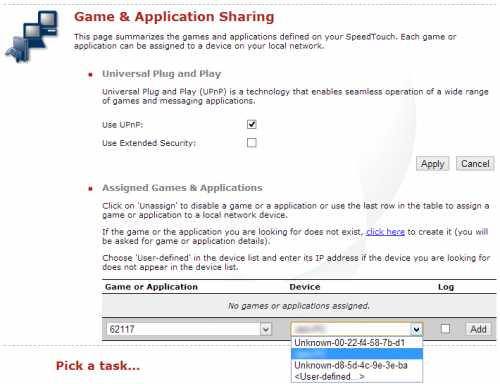The height and width of the screenshot is (384, 500).
Task: Click the Universal Plug and Play heading
Action: [161, 74]
